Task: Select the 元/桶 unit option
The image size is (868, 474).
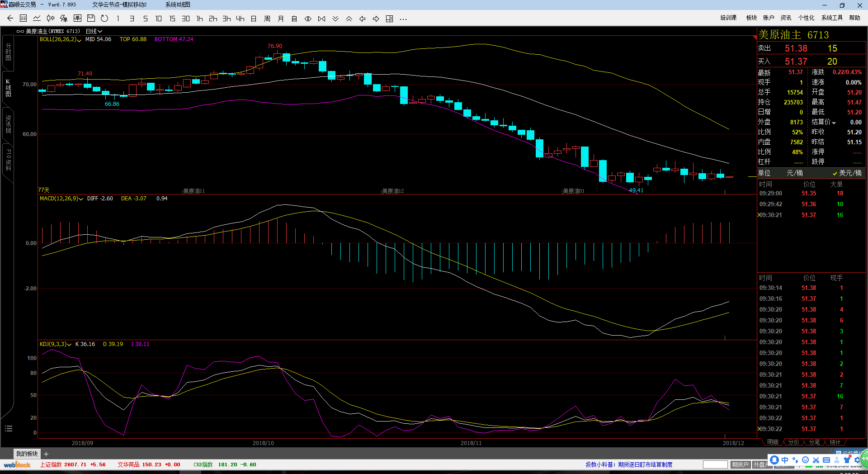Action: [x=794, y=173]
